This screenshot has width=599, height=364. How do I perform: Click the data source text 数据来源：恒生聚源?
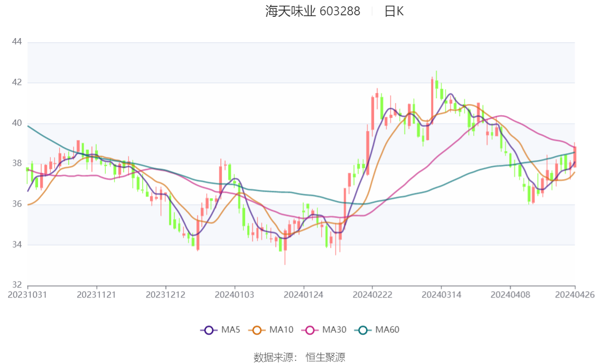coord(299,358)
